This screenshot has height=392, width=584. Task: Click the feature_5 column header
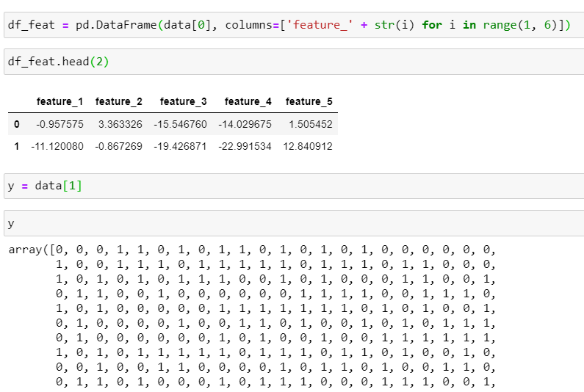click(x=309, y=101)
